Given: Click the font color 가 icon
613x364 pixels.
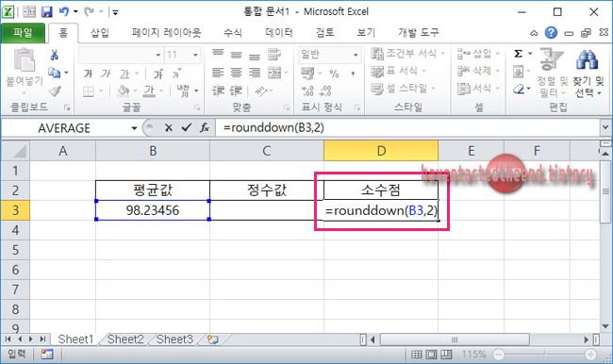Looking at the screenshot, I should [149, 91].
